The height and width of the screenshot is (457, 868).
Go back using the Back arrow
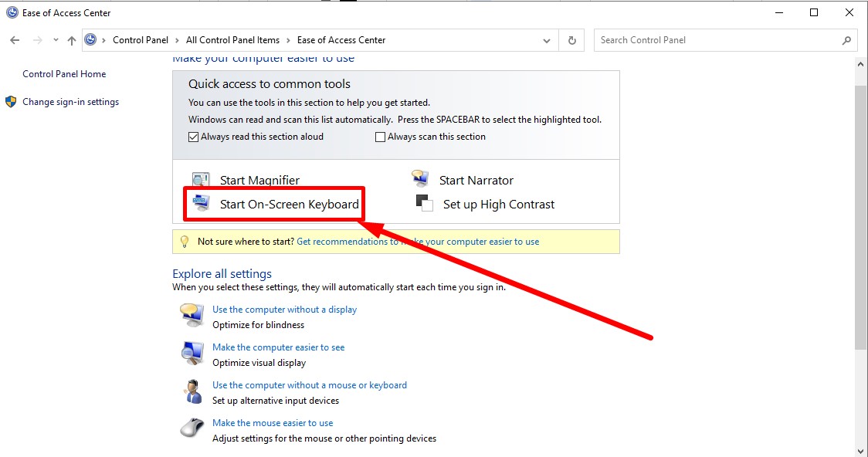[15, 40]
